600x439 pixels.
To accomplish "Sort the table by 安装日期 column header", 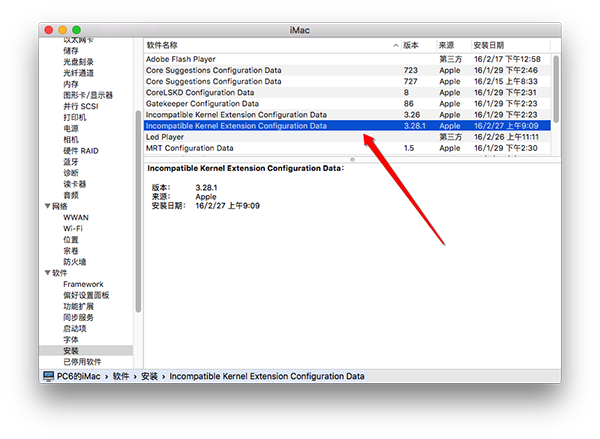I will click(489, 45).
